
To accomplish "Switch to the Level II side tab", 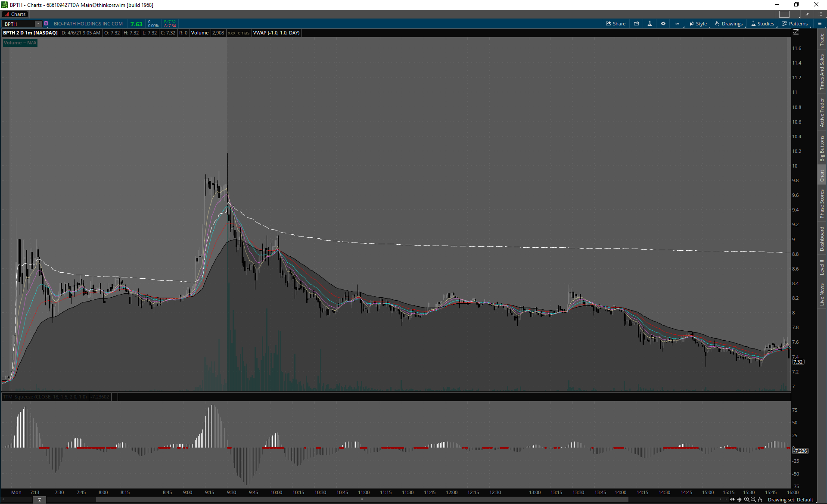I will tap(822, 267).
